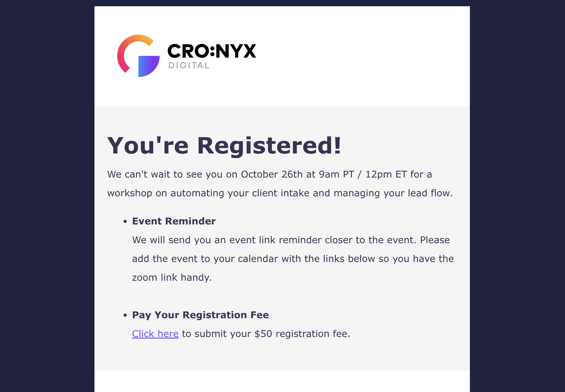Select the "Pay Your Registration Fee" heading
The image size is (565, 392).
coord(200,315)
